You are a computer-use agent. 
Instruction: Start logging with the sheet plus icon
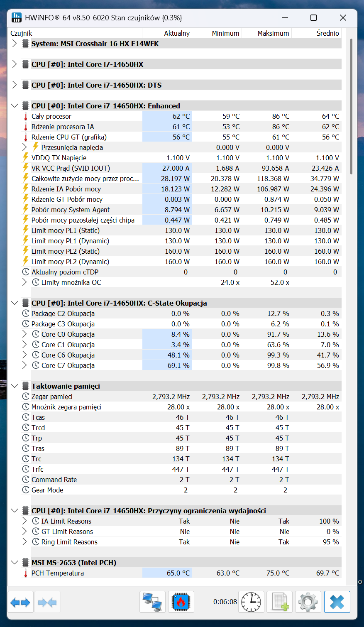[x=279, y=602]
